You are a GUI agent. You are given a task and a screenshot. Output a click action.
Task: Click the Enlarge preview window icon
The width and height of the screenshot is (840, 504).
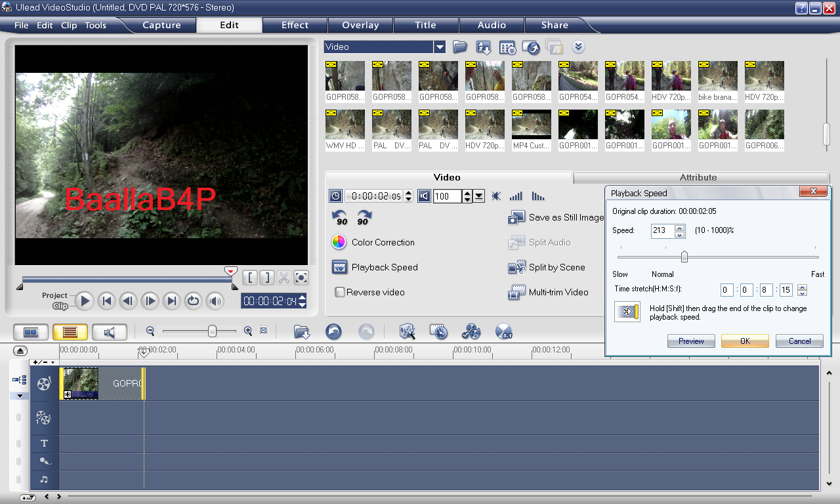coord(301,278)
